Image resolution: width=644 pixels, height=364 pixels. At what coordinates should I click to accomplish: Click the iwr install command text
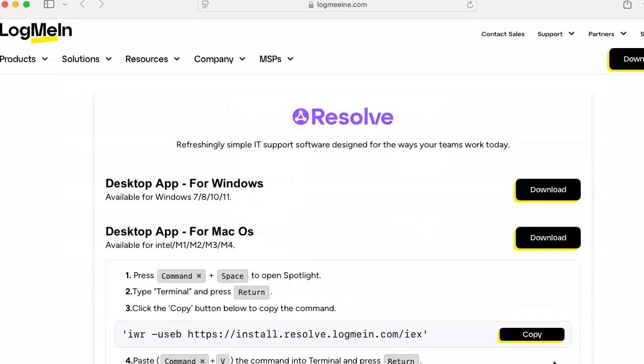[275, 334]
